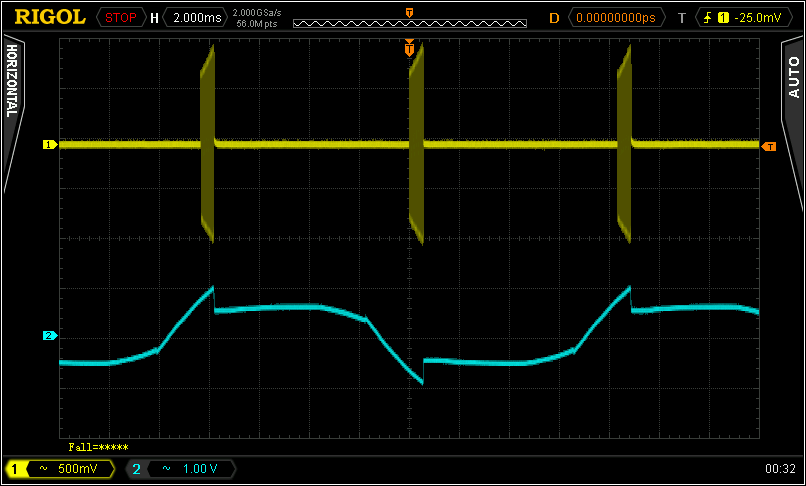The height and width of the screenshot is (486, 806).
Task: Click the orange trigger position marker in memory bar
Action: (x=409, y=11)
